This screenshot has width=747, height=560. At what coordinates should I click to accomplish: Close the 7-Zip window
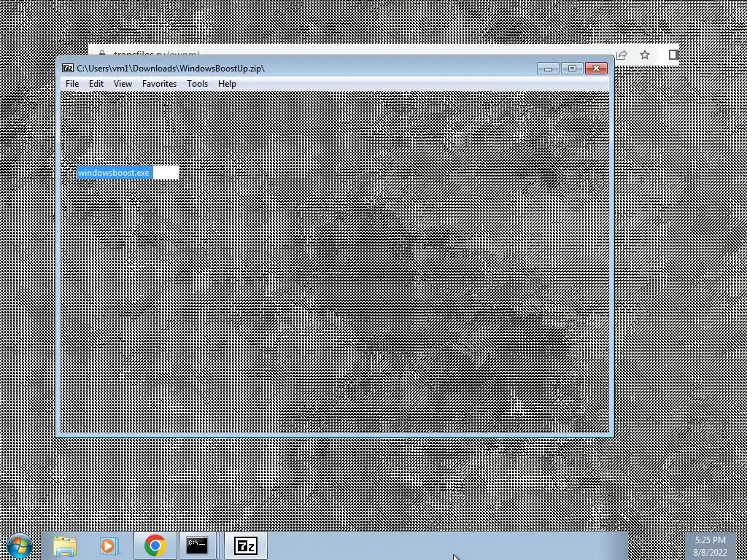[x=596, y=69]
